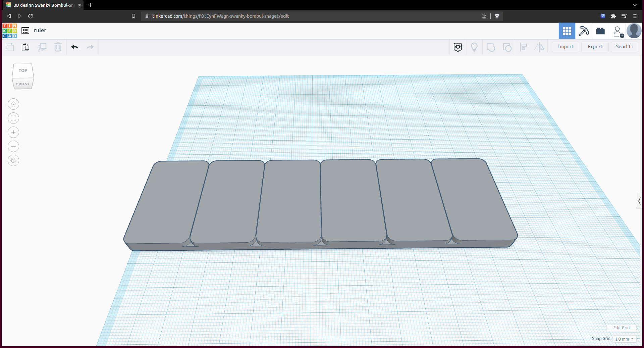Export the design for Minecraft with the pickaxe icon
This screenshot has width=644, height=348.
(x=584, y=31)
